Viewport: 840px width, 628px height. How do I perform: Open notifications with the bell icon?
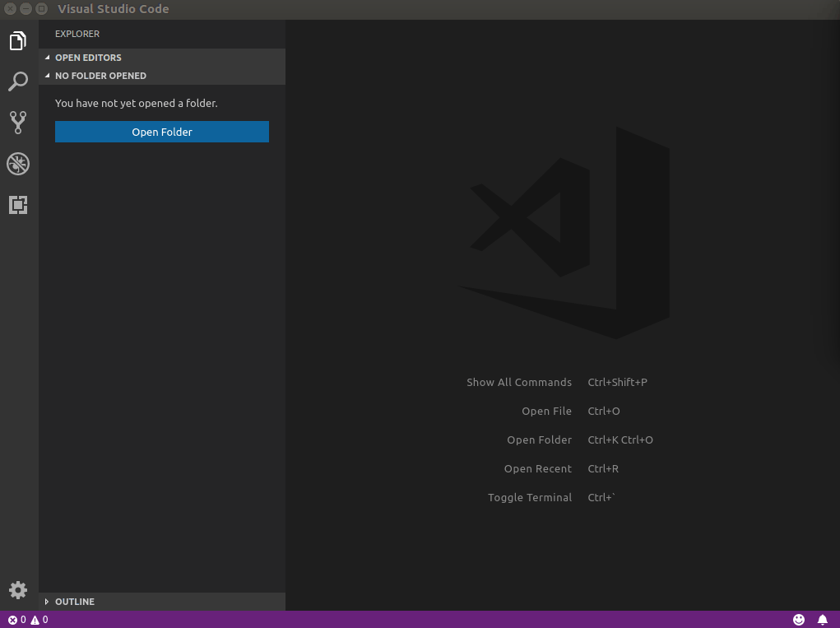click(823, 620)
